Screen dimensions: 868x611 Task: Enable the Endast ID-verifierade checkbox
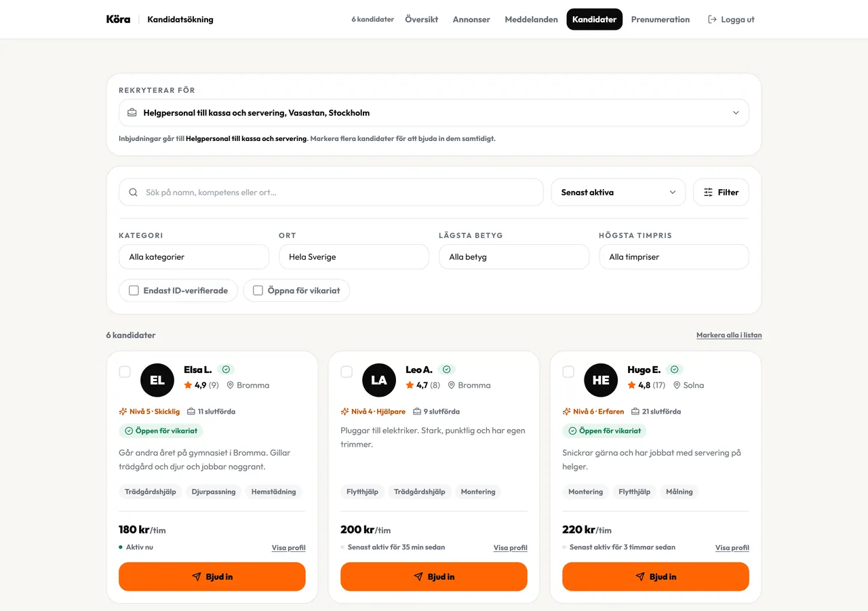tap(134, 291)
